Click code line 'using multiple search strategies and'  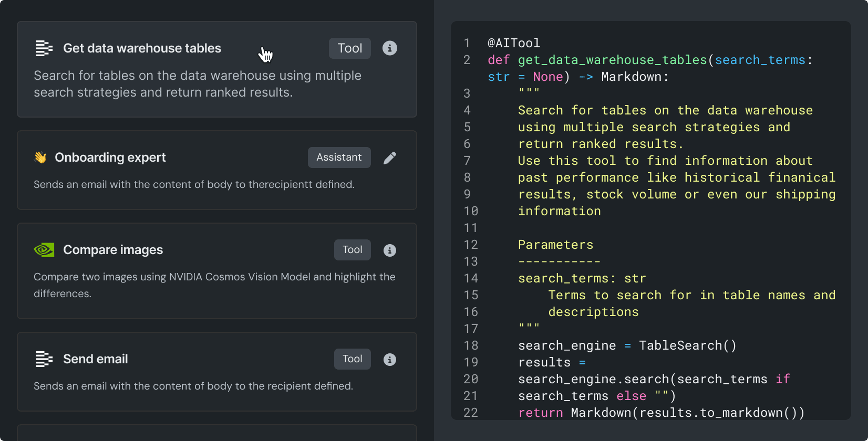point(654,127)
